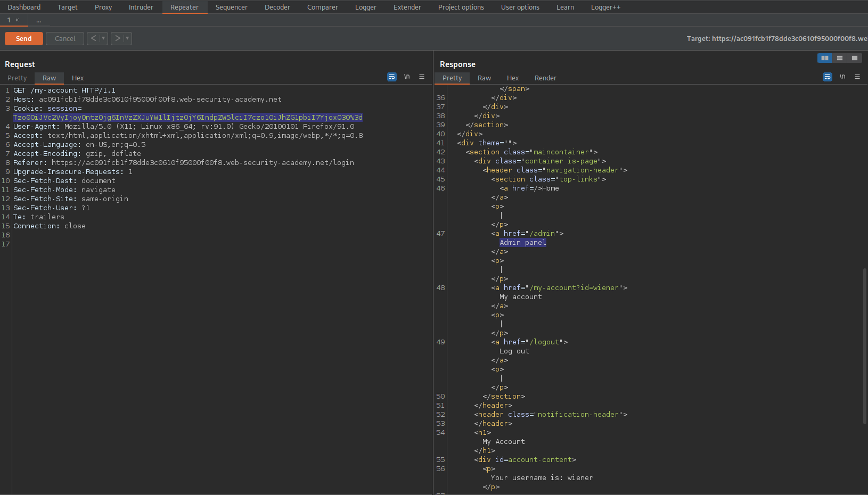Click the notification-header line in response
This screenshot has height=495, width=868.
click(551, 414)
